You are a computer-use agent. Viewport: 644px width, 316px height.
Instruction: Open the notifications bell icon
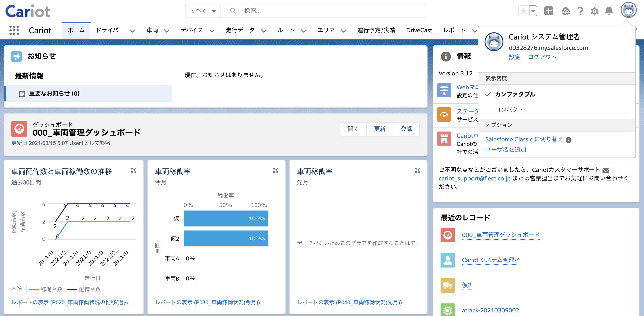click(x=609, y=11)
